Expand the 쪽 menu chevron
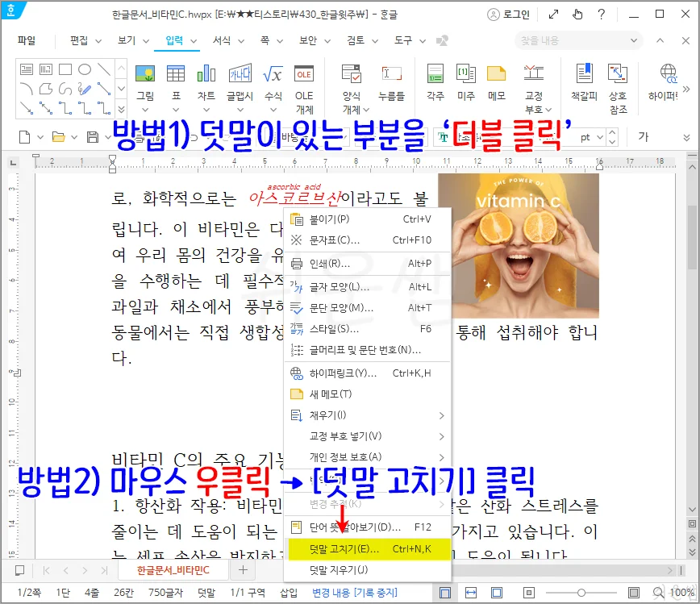 point(280,41)
